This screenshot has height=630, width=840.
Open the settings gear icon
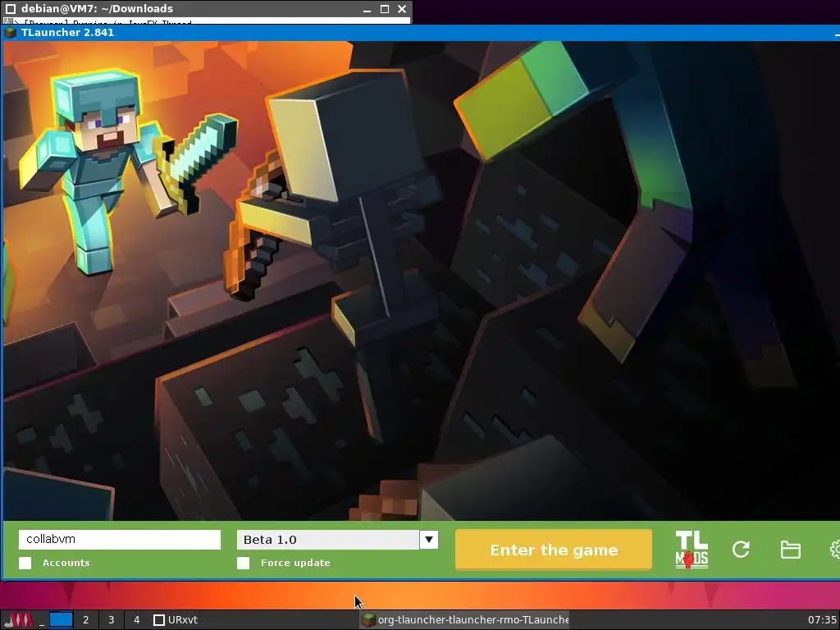(x=834, y=550)
